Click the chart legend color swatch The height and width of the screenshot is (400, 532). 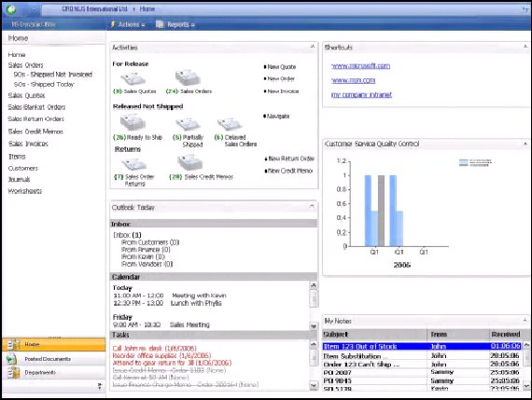click(464, 163)
